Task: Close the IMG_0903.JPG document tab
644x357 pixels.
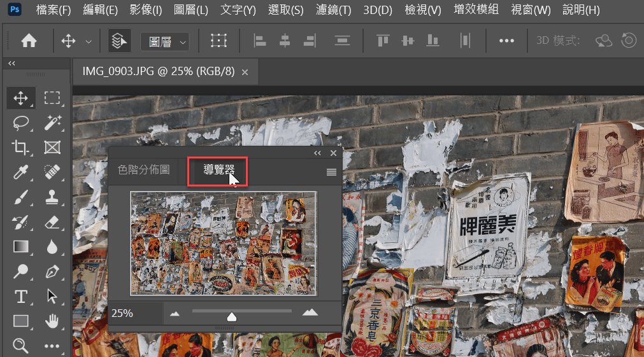Action: [245, 72]
